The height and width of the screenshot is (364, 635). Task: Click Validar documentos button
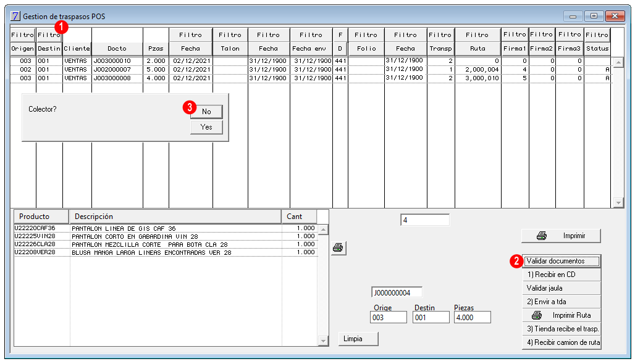click(561, 261)
